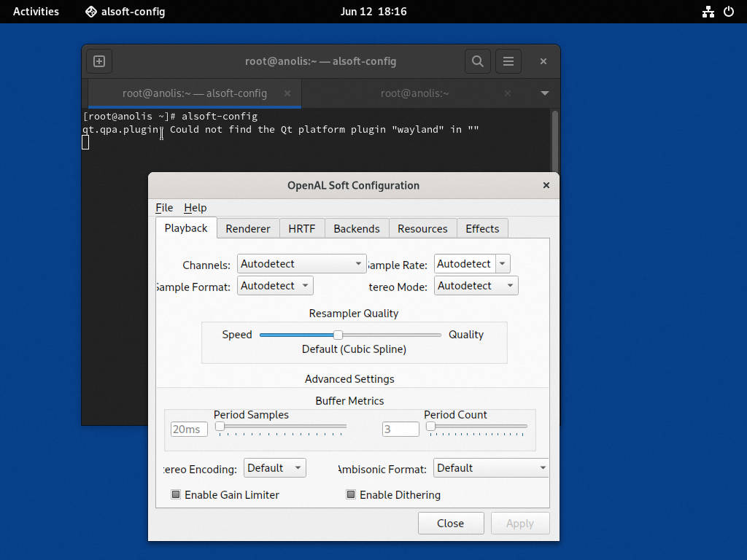Viewport: 747px width, 560px height.
Task: Open the terminal hamburger menu
Action: (508, 61)
